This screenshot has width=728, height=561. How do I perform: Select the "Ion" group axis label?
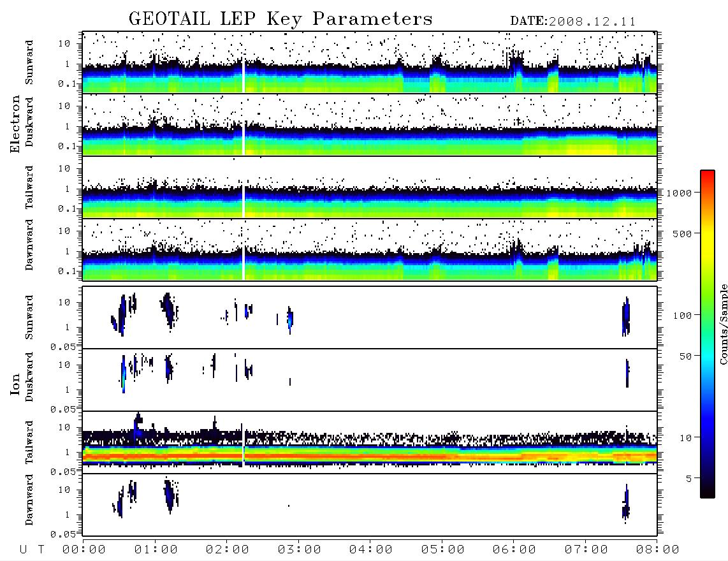[x=15, y=384]
